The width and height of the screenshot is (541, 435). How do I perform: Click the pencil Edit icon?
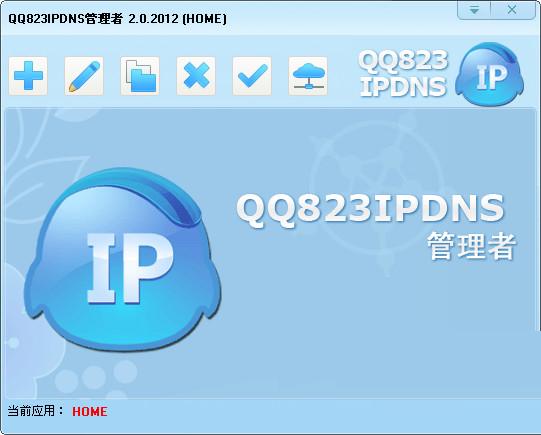pos(84,76)
